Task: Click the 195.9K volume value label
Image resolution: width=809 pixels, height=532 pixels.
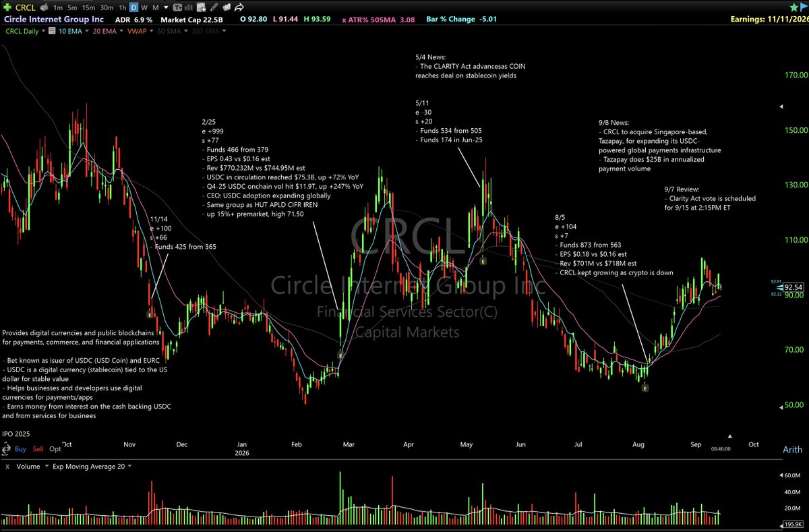Action: point(793,524)
